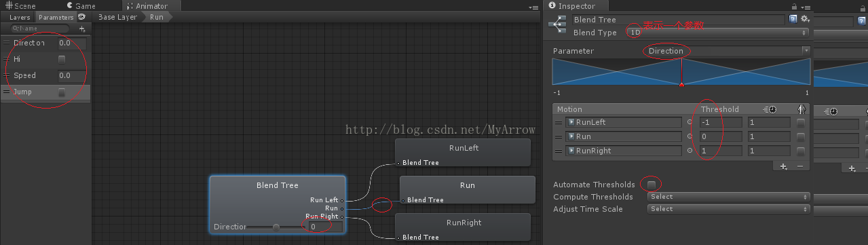Toggle the mirror checkbox for RunRight
The image size is (868, 245).
pyautogui.click(x=801, y=151)
